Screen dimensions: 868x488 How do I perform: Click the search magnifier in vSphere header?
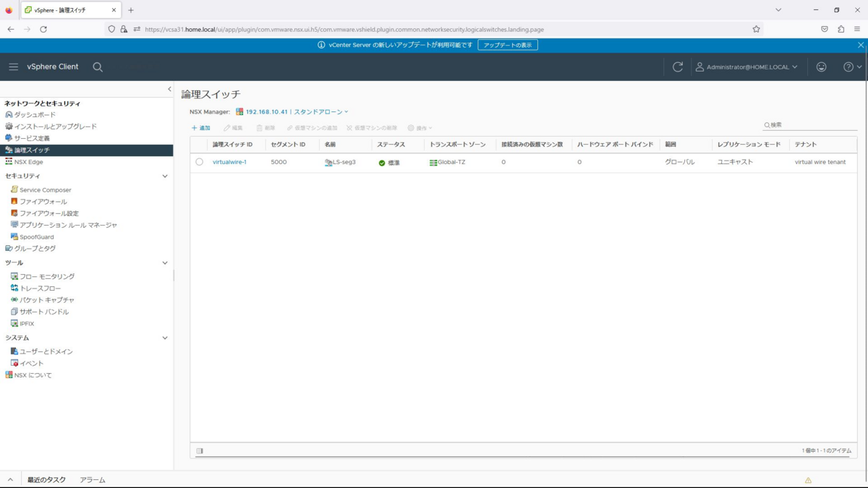98,67
